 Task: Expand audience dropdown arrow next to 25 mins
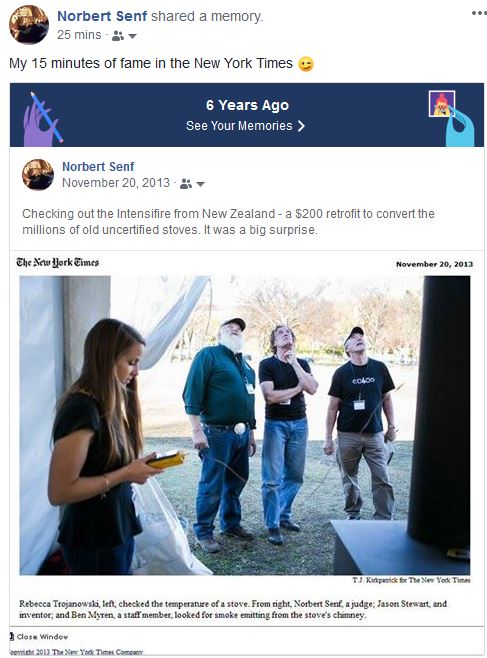point(132,37)
